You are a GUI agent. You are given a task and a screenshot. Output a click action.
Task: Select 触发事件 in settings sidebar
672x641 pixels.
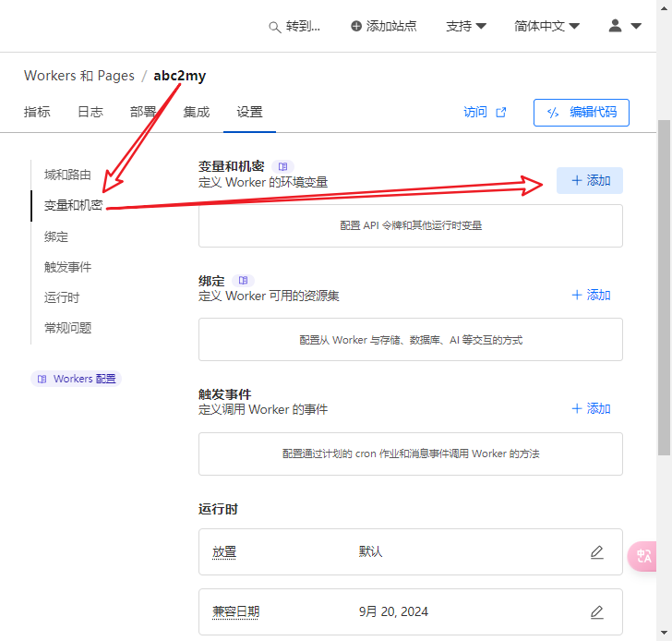tap(67, 267)
